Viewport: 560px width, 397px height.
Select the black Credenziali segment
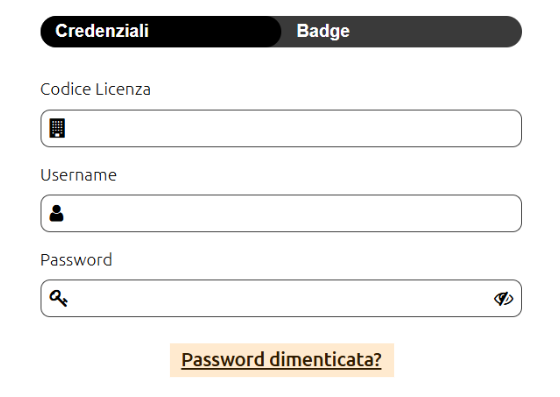(161, 31)
